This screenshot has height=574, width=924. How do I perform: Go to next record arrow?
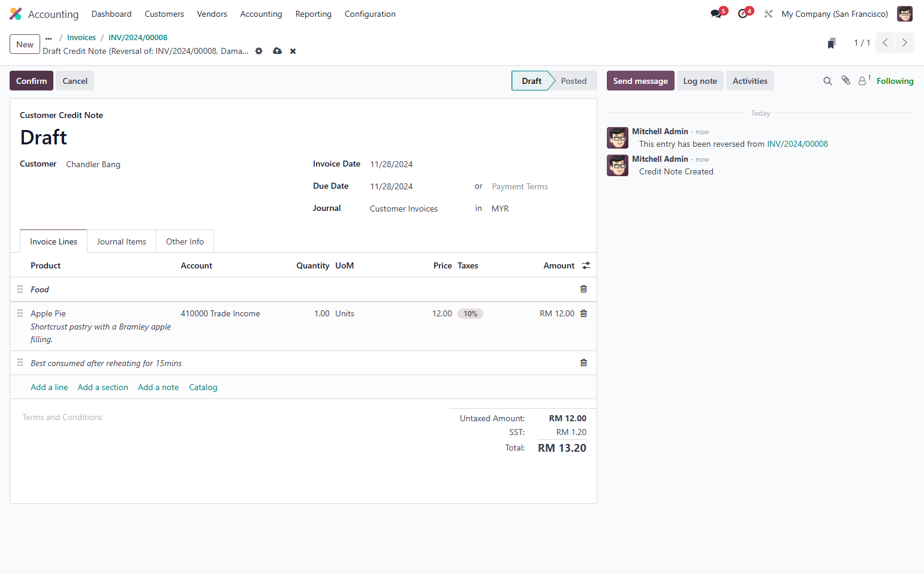coord(905,43)
